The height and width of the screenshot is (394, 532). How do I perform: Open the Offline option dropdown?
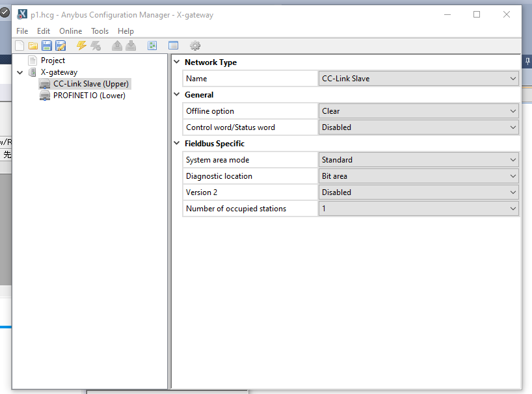pos(418,111)
